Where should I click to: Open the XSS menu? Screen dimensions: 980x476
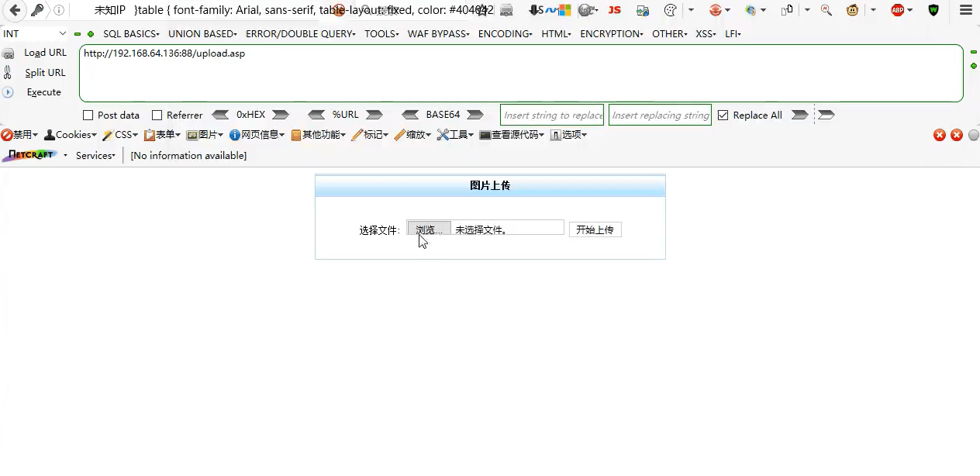tap(706, 34)
